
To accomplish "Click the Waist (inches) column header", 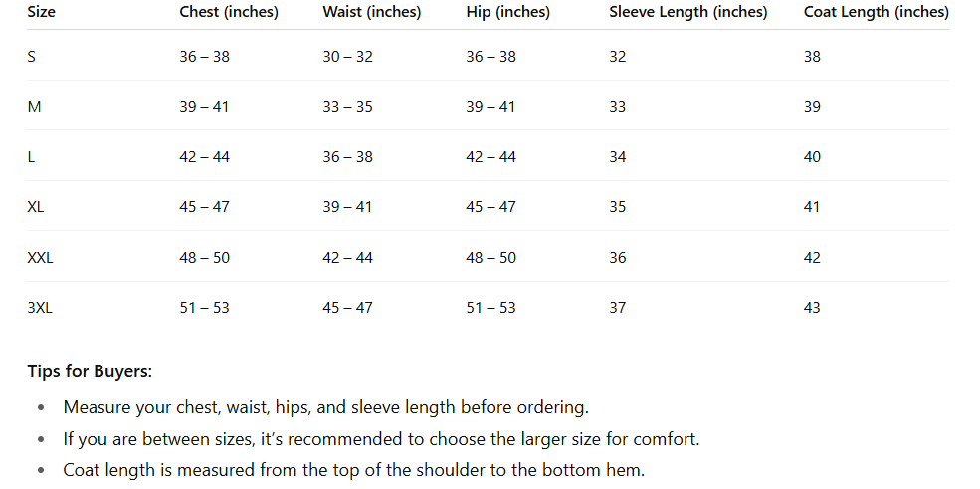I will [x=372, y=13].
